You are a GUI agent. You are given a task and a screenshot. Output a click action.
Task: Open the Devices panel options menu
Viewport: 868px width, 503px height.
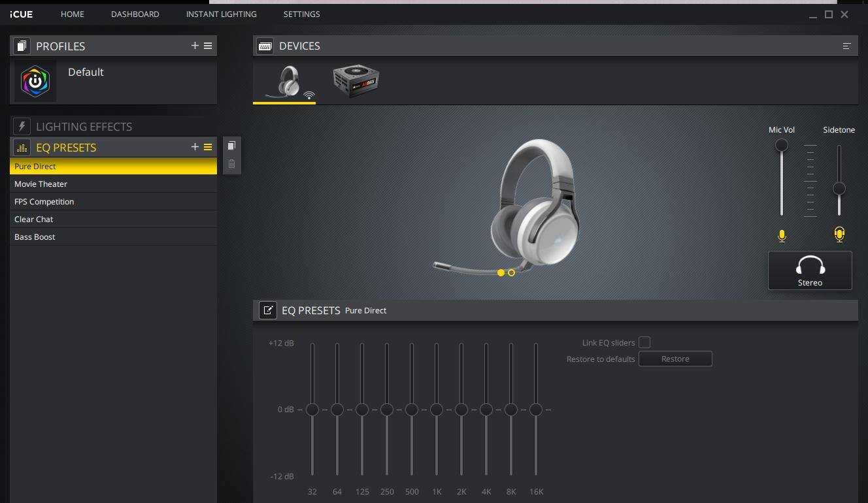(x=846, y=46)
